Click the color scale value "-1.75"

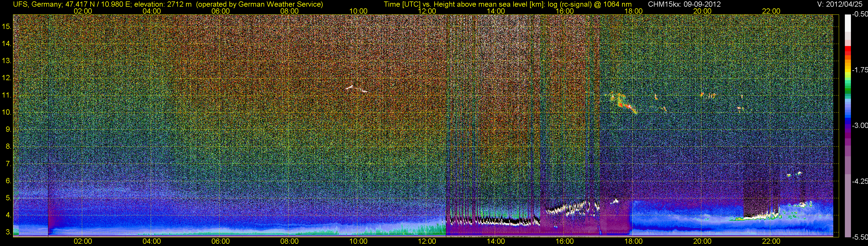[x=860, y=70]
